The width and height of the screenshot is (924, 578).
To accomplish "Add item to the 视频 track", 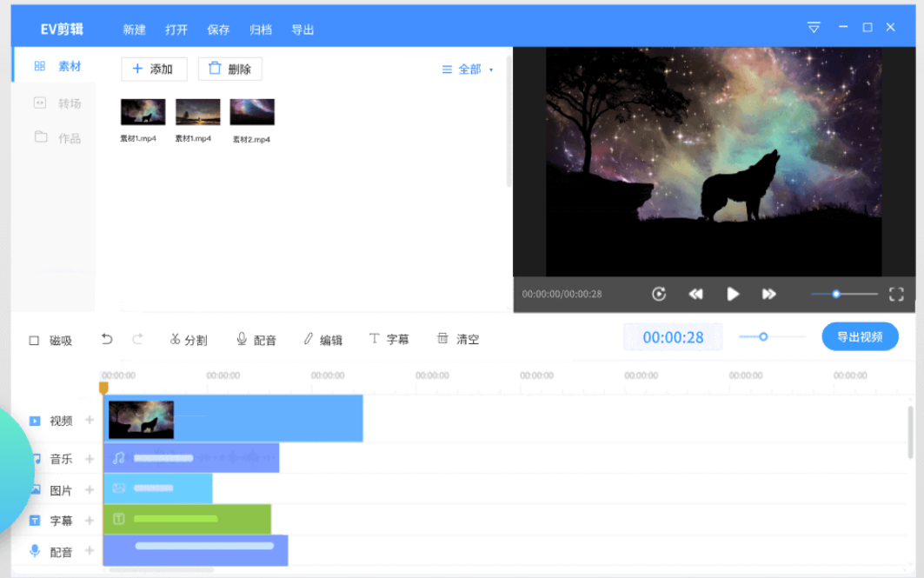I will (x=90, y=420).
